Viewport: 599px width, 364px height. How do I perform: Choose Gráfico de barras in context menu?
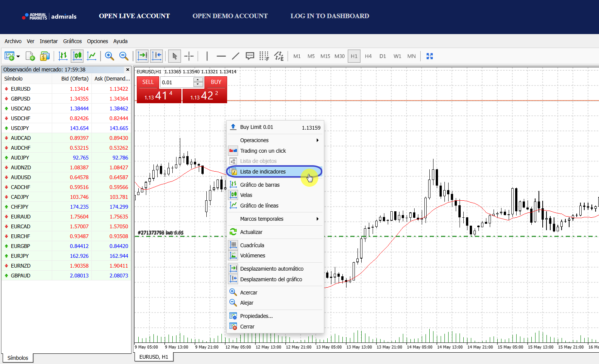point(275,185)
